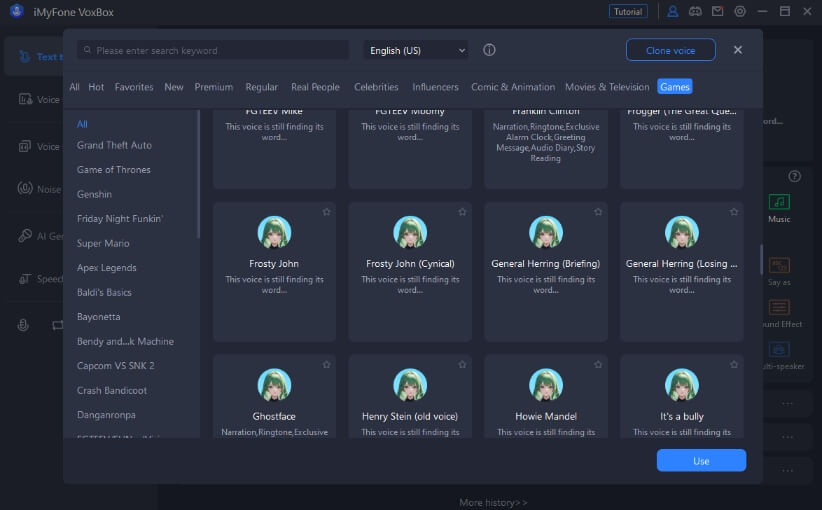Click the Use button
Image resolution: width=822 pixels, height=510 pixels.
point(701,461)
